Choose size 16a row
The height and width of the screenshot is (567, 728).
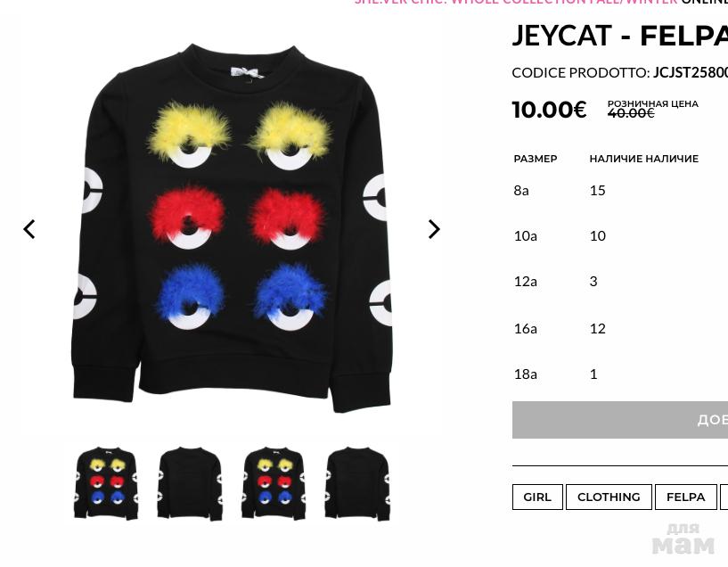coord(620,329)
